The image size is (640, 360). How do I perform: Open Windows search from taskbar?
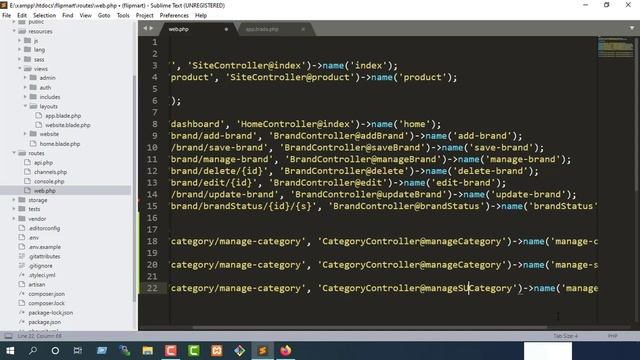[33, 351]
